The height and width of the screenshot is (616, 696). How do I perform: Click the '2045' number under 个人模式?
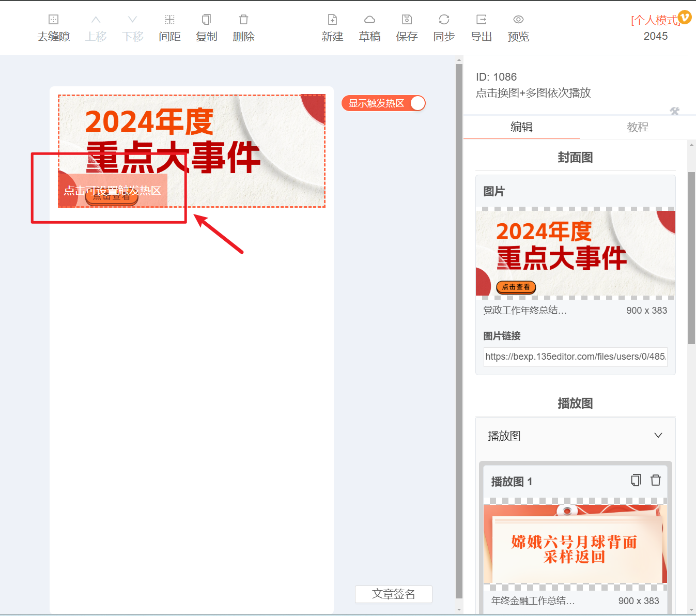pos(655,36)
